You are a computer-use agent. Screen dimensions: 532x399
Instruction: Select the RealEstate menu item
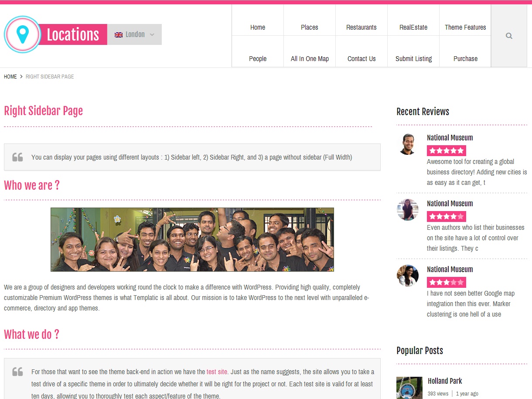[x=413, y=27]
